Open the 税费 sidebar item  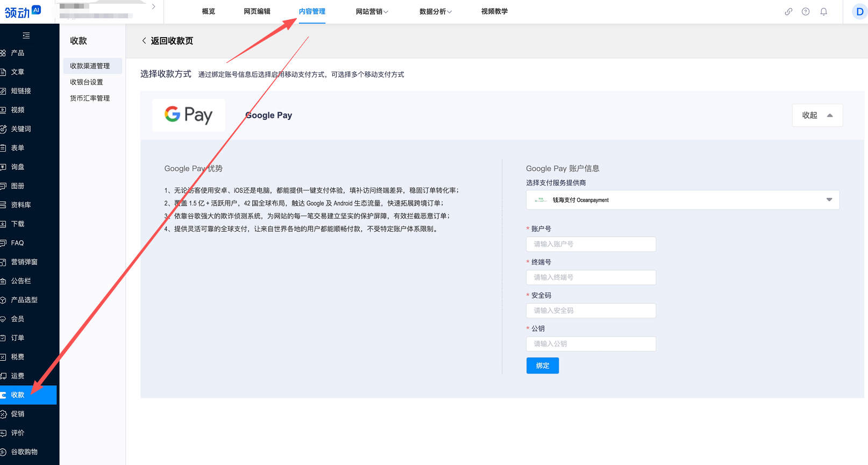coord(17,357)
